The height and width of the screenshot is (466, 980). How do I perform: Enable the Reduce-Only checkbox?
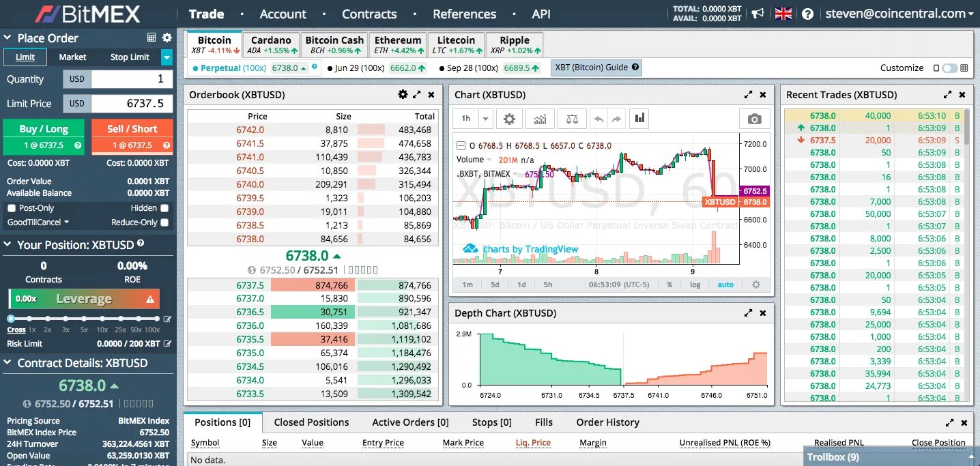[164, 222]
